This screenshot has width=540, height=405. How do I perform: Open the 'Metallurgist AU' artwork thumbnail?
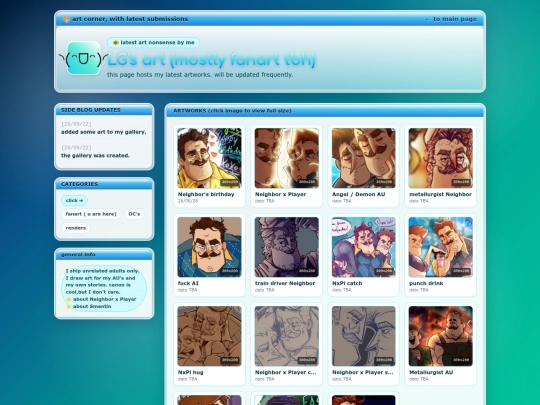[440, 336]
